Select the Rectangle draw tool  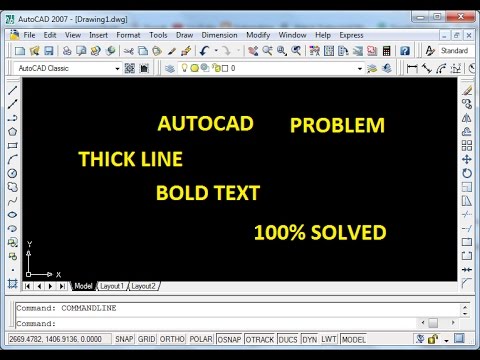pyautogui.click(x=13, y=145)
